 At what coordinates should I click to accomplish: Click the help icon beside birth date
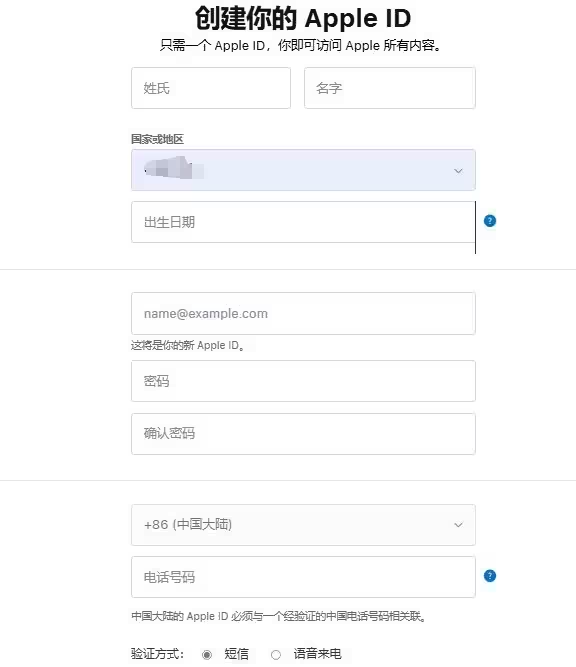coord(490,221)
